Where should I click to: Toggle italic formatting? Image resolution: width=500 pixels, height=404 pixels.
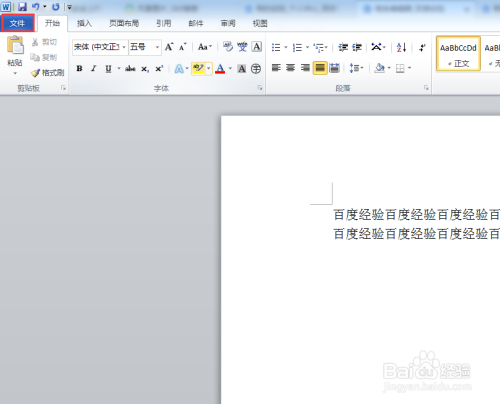94,69
